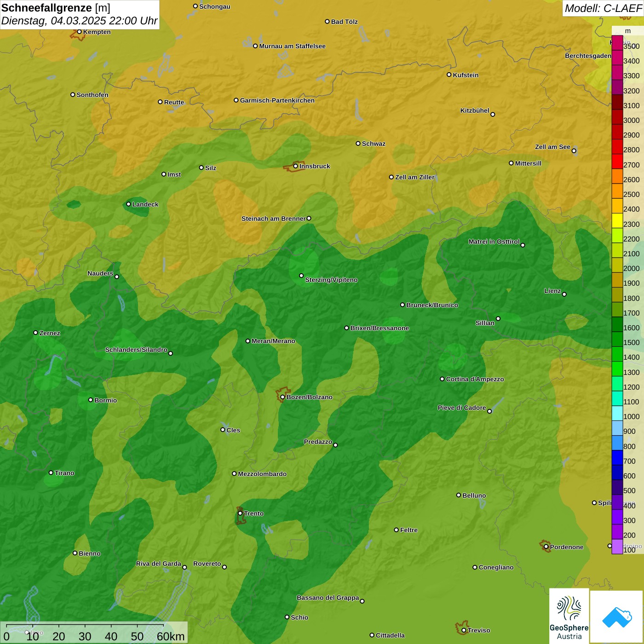The width and height of the screenshot is (644, 644).
Task: Click the Bienno label
Action: 90,553
